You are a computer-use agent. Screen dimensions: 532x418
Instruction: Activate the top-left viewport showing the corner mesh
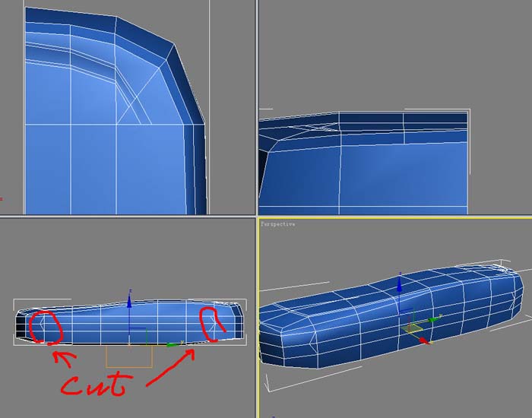point(128,107)
